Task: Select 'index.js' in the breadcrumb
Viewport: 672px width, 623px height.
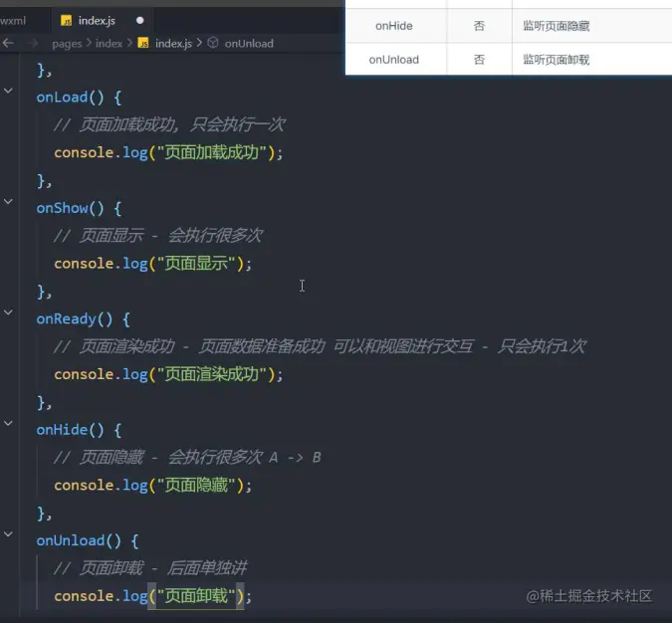Action: 173,43
